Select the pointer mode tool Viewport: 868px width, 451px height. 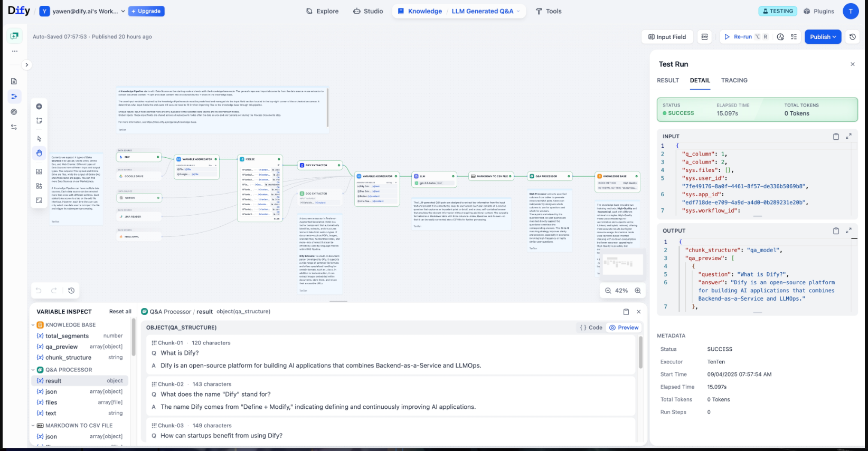pyautogui.click(x=39, y=139)
